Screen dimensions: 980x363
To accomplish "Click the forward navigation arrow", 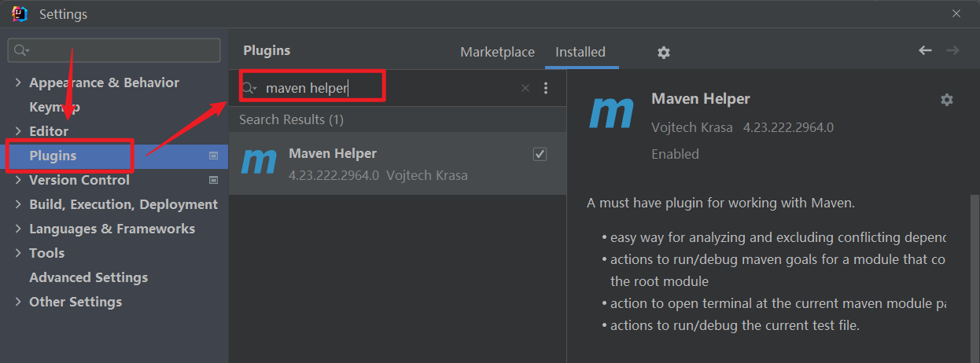I will pos(952,50).
